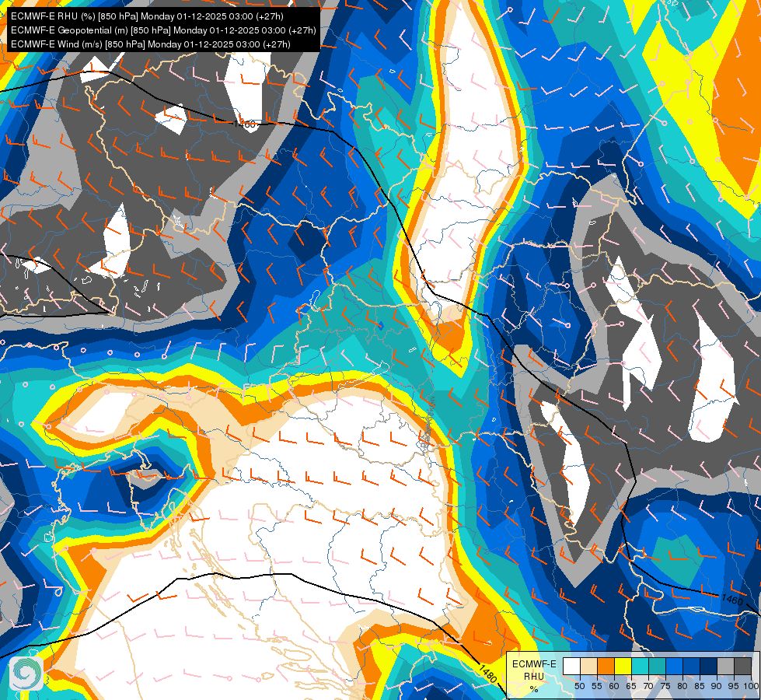Click the legend title ECMWF-E RHU %

tap(534, 676)
